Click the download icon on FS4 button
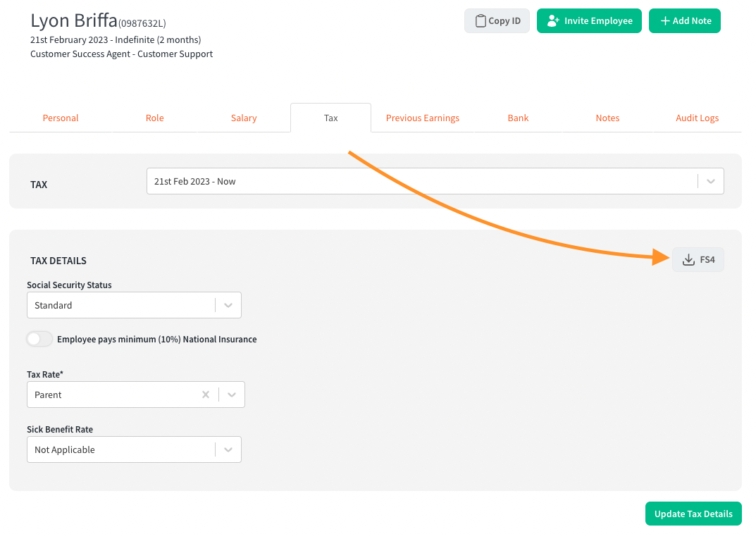Image resolution: width=756 pixels, height=534 pixels. [x=688, y=260]
